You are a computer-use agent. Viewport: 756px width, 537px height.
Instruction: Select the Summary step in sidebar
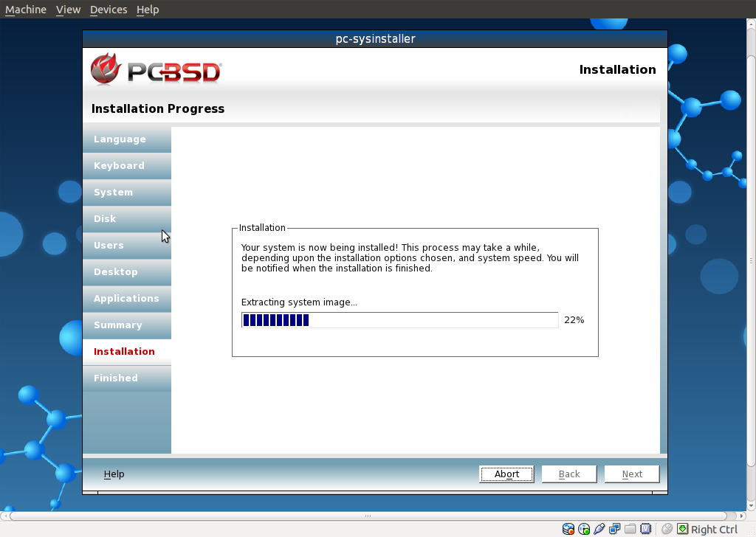click(x=127, y=325)
